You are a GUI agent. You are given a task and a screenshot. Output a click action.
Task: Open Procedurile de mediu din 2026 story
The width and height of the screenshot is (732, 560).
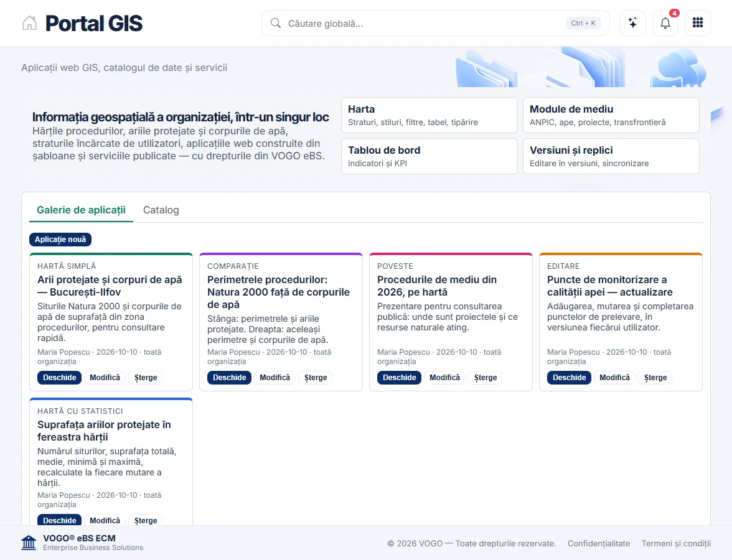tap(399, 378)
